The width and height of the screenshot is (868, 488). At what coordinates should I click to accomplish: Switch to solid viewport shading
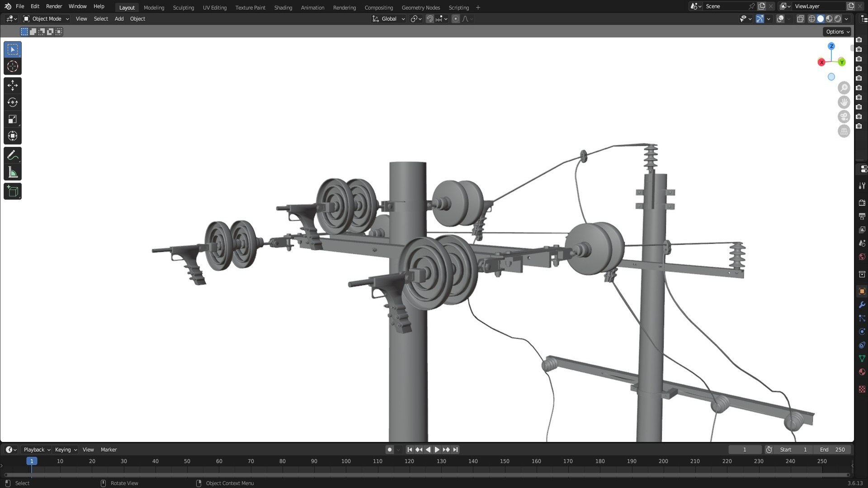click(x=821, y=19)
